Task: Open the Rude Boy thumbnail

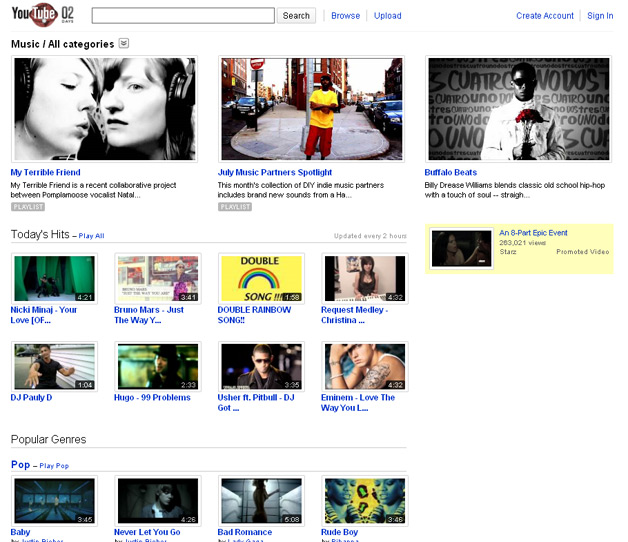Action: 365,501
